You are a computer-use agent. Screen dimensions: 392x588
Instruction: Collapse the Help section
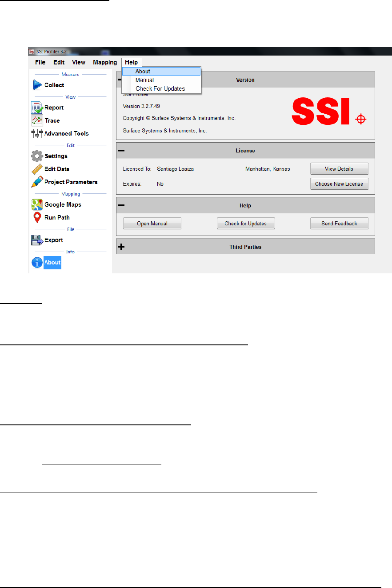click(121, 205)
